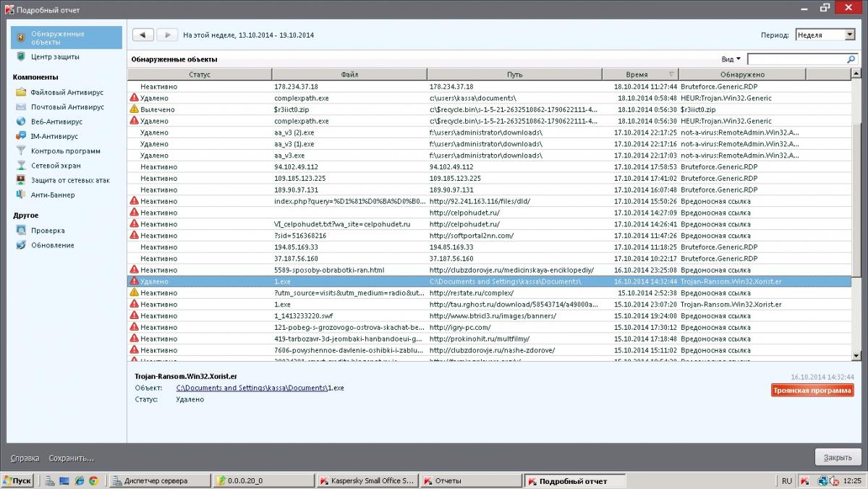Go to the previous period with back arrow
Viewport: 868px width, 489px height.
[142, 35]
